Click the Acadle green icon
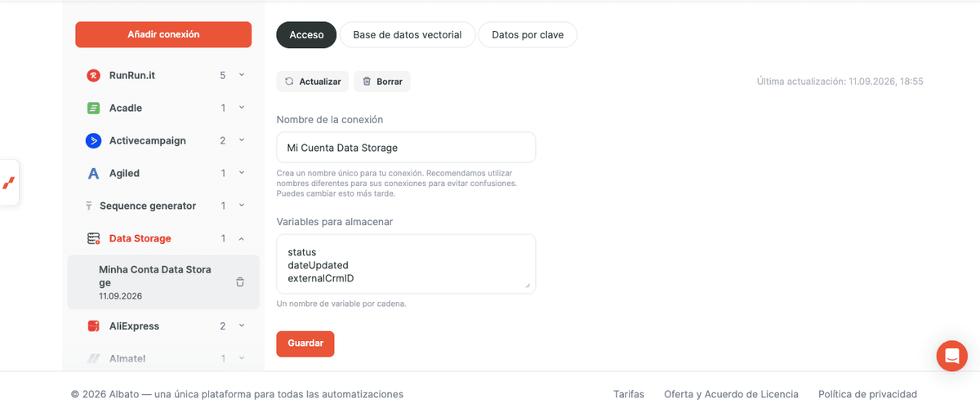 pyautogui.click(x=93, y=108)
